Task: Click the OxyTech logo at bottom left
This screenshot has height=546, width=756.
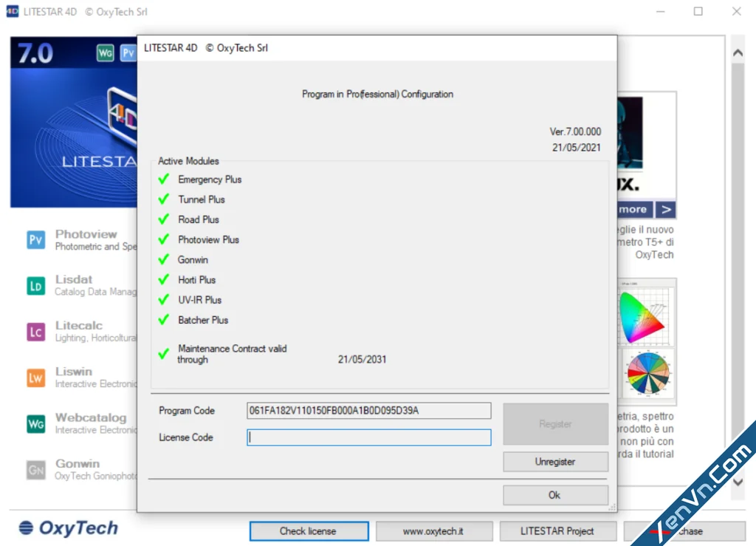Action: (x=69, y=528)
